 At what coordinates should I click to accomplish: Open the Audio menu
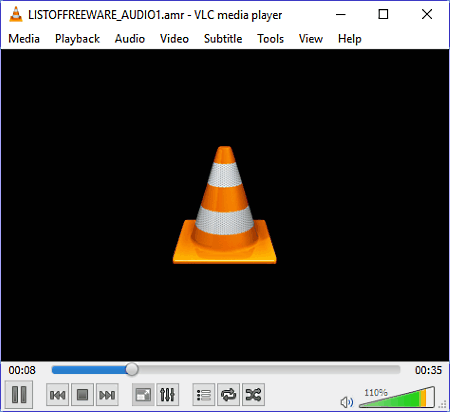click(130, 39)
